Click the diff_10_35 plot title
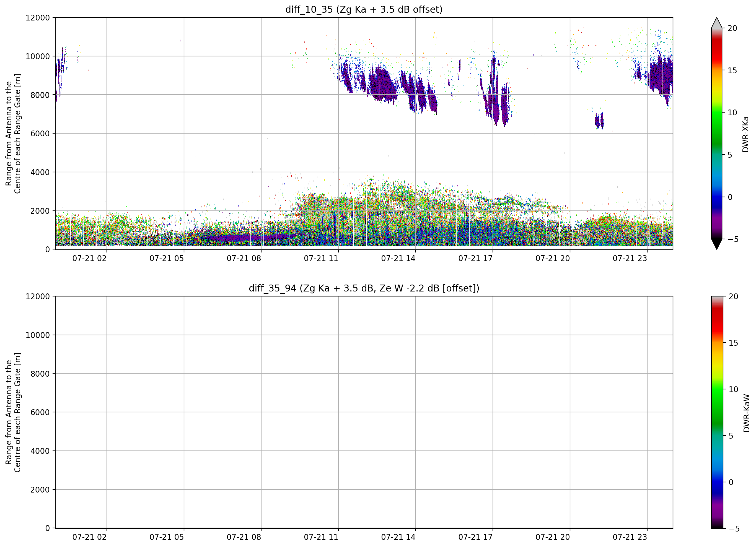This screenshot has width=756, height=547. 364,9
